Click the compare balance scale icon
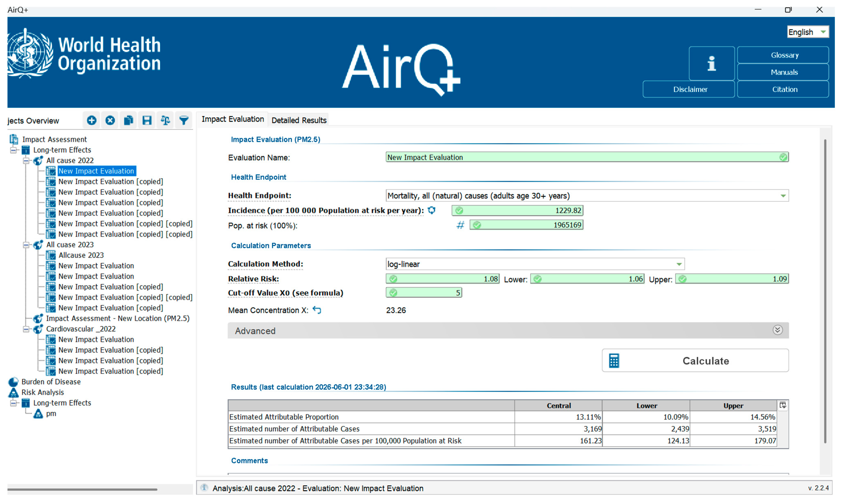The height and width of the screenshot is (504, 842). [165, 120]
